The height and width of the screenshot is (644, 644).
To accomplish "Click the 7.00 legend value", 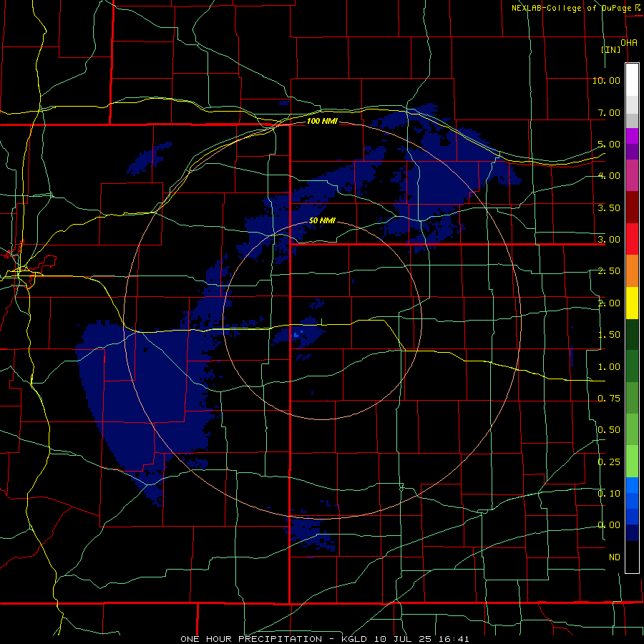I will [x=609, y=112].
